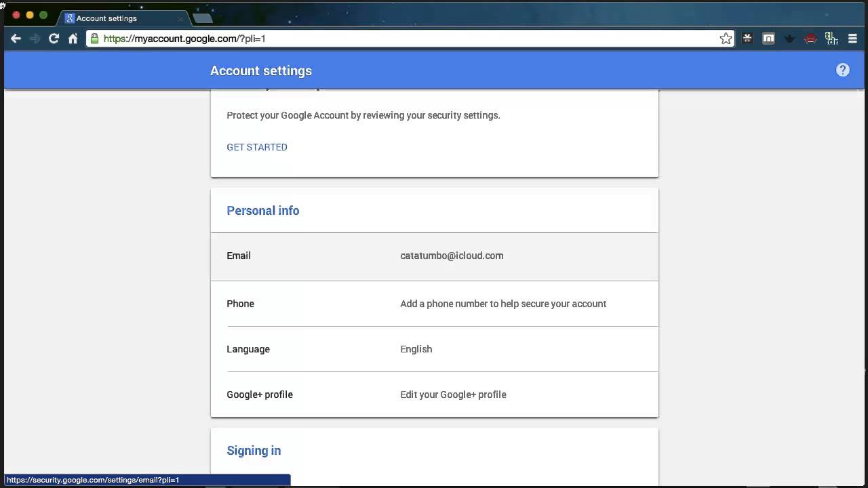Click the dark bird extension icon
This screenshot has width=868, height=488.
pyautogui.click(x=789, y=39)
